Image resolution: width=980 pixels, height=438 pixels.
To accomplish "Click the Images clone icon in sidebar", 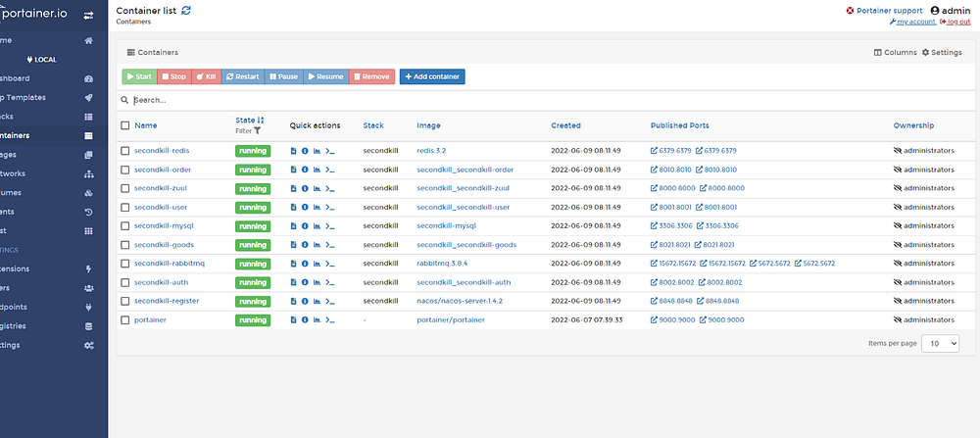I will tap(89, 155).
